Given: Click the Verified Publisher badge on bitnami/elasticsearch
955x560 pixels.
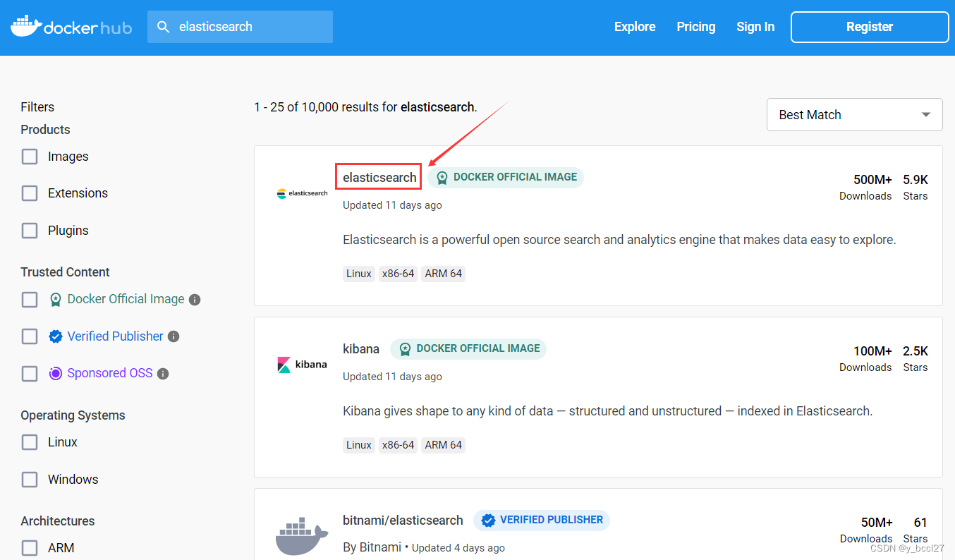Looking at the screenshot, I should pos(541,520).
